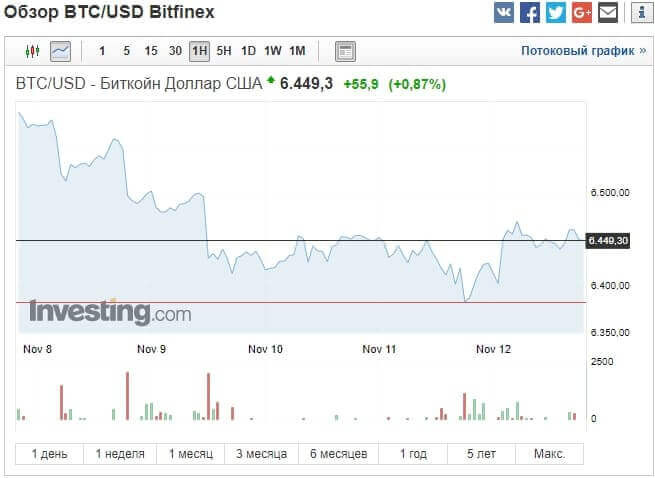
Task: Select 1 minute interval
Action: tap(102, 50)
